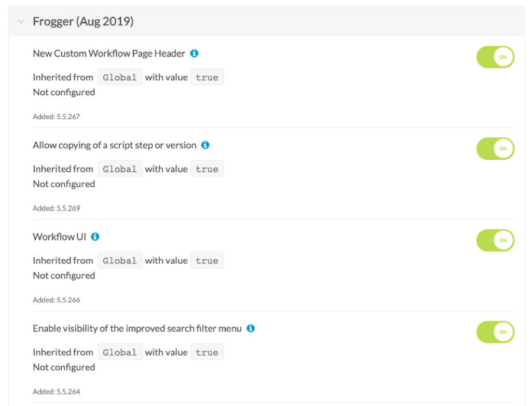Image resolution: width=532 pixels, height=406 pixels.
Task: Switch off improved search filter menu visibility
Action: 495,332
